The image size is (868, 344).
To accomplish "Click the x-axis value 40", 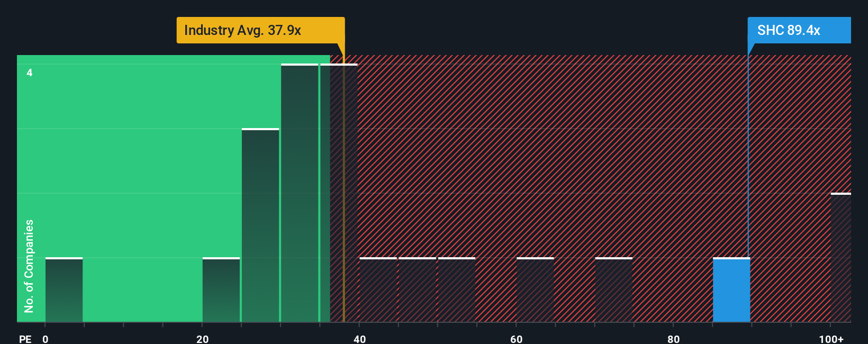I will (360, 339).
